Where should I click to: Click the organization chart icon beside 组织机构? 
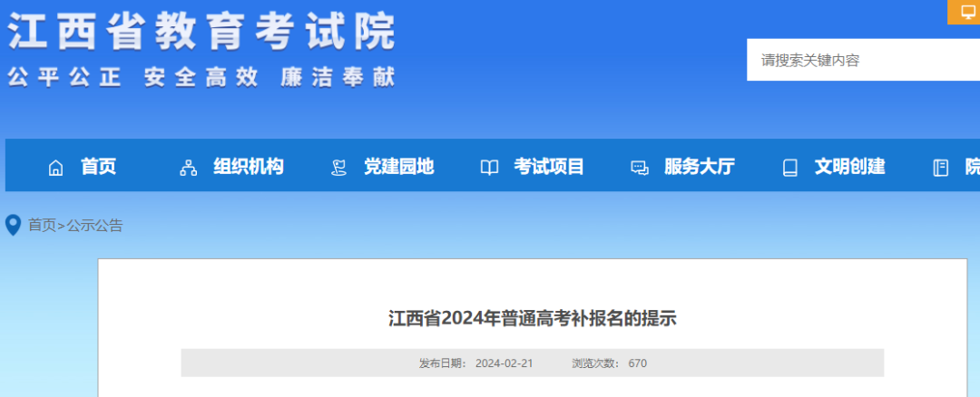188,168
